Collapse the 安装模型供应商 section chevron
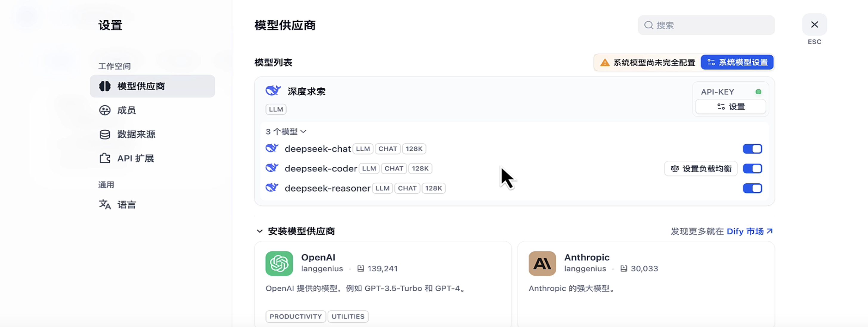The width and height of the screenshot is (868, 327). coord(260,231)
